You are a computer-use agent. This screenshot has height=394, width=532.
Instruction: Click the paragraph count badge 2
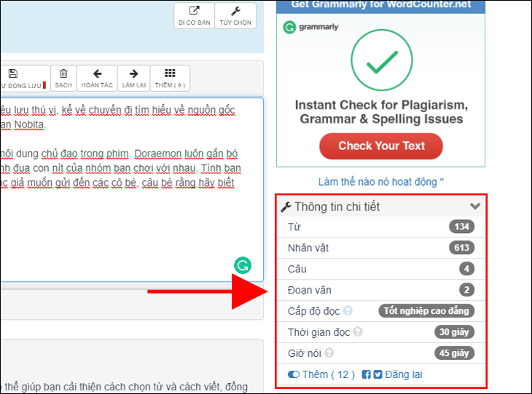point(466,290)
